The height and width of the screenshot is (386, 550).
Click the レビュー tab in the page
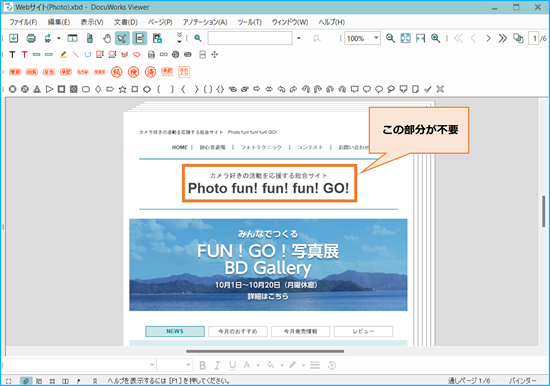coord(363,331)
